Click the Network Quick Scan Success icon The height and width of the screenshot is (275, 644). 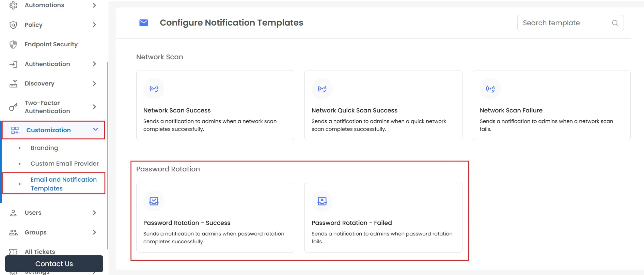click(322, 89)
